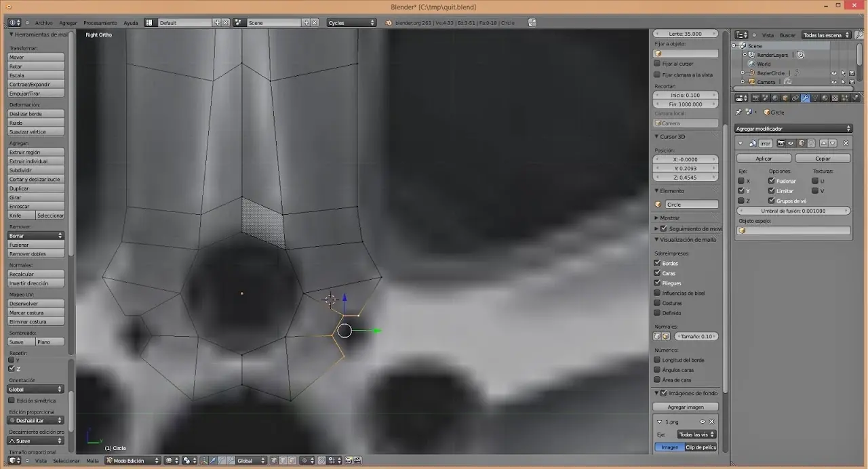Select vertex select mode icon
Screen dimensions: 868x469
[274, 460]
